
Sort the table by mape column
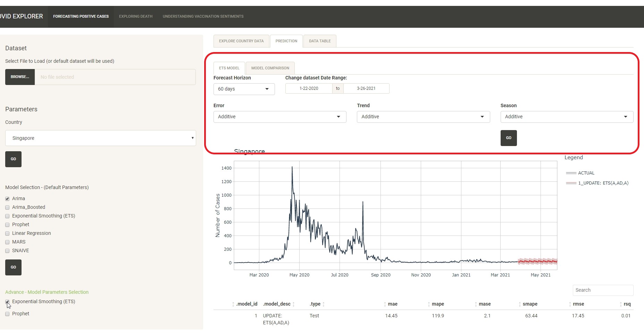437,304
